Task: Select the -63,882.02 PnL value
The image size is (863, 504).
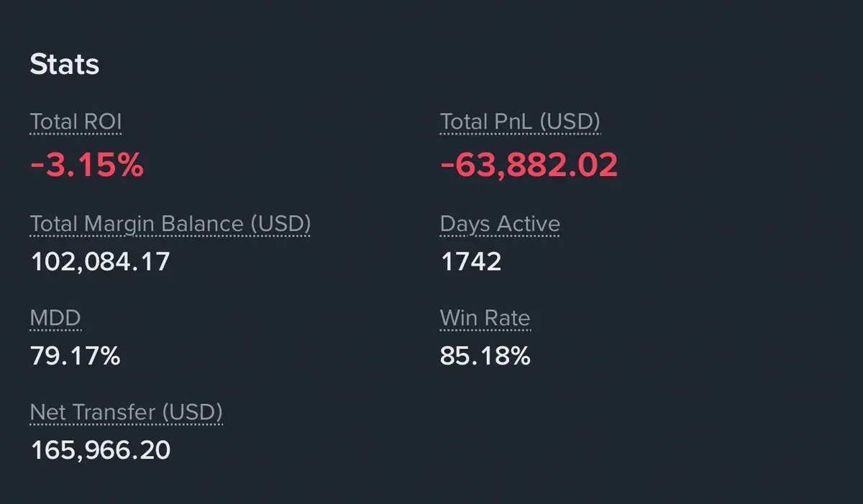Action: pos(529,165)
